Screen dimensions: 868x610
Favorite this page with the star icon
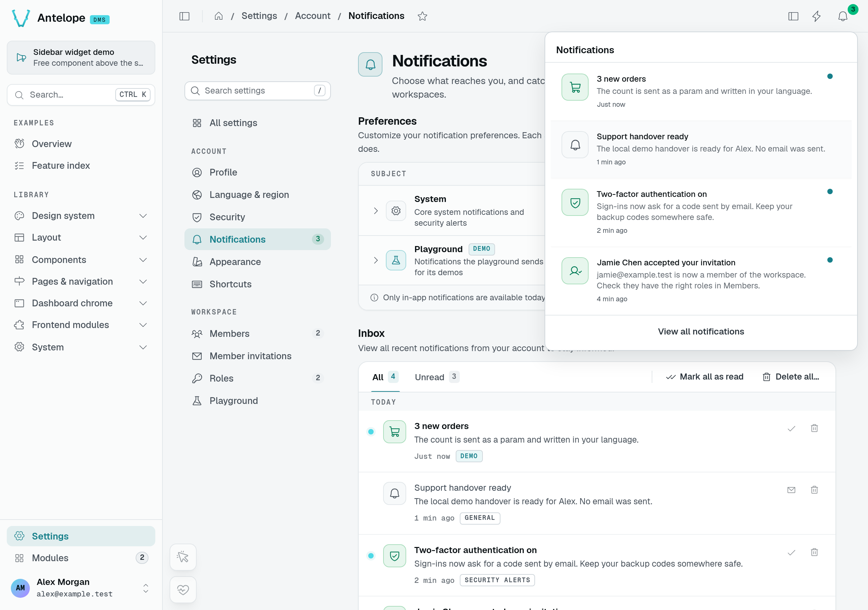click(422, 16)
